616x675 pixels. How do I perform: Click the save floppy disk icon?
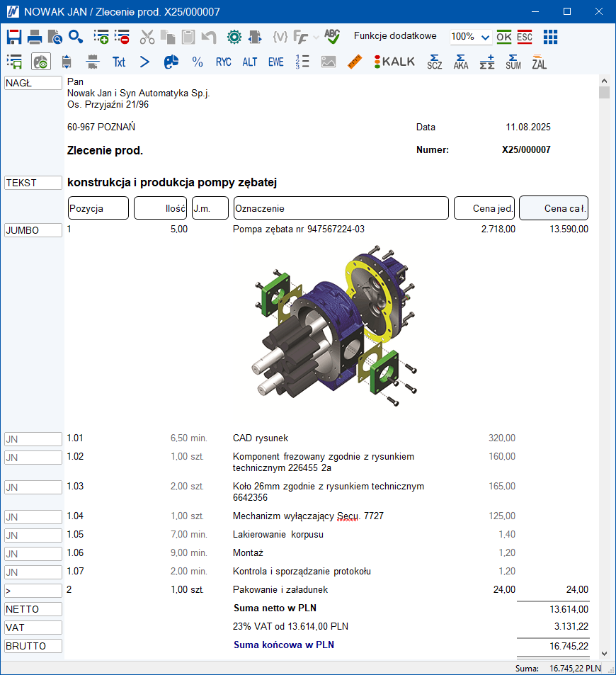point(14,37)
